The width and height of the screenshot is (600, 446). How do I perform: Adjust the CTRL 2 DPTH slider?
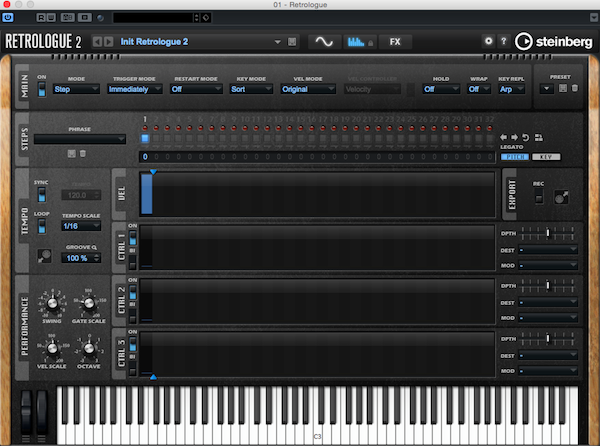[x=548, y=285]
